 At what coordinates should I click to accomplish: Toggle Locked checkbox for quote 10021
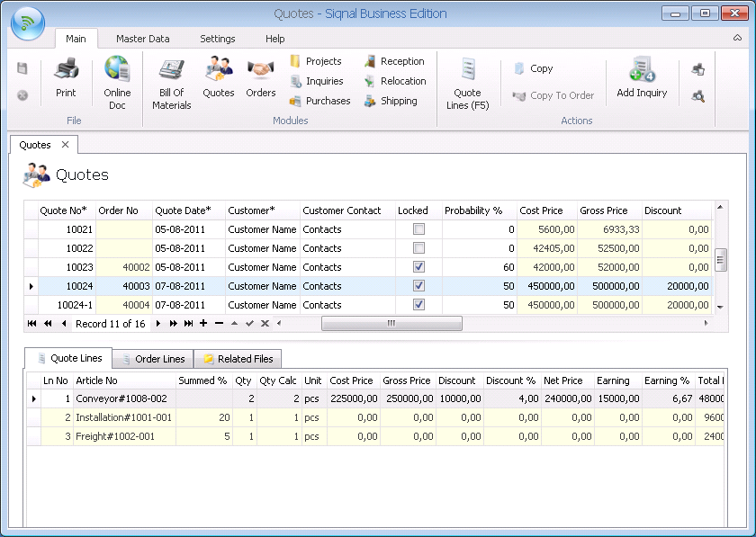[418, 229]
